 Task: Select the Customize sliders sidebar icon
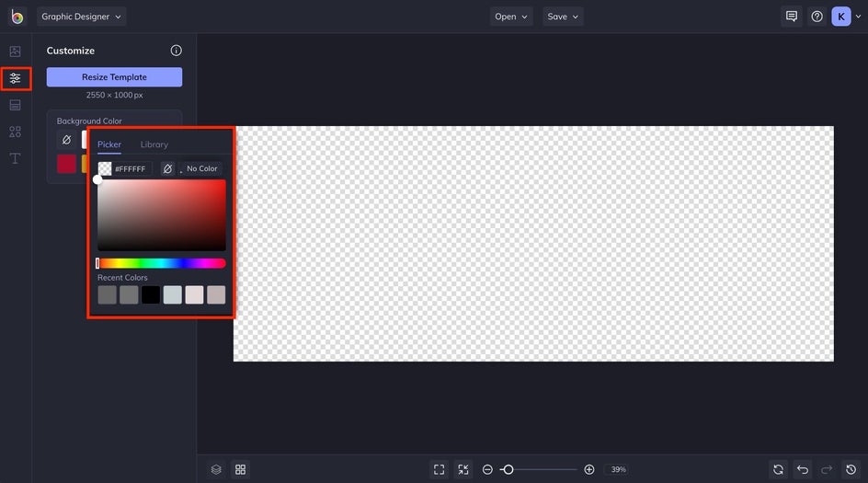point(15,78)
